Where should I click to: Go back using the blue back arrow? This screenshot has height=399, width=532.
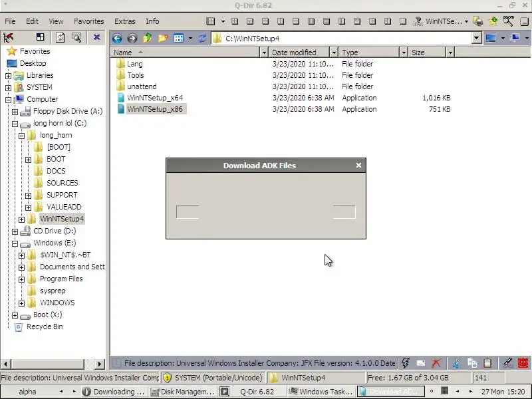tap(117, 38)
